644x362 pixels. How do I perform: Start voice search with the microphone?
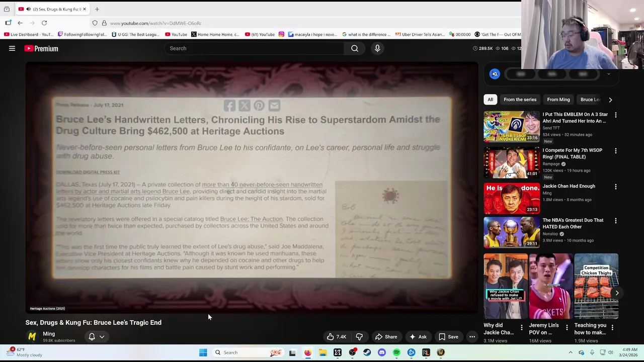click(377, 48)
